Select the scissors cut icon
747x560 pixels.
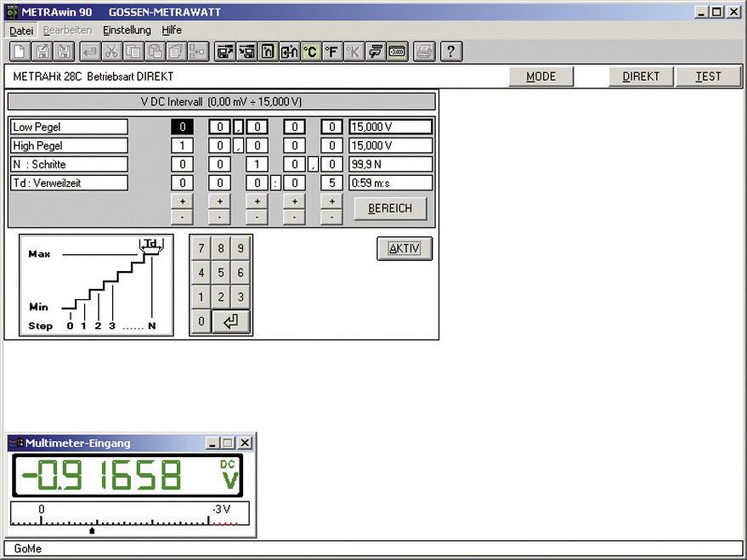point(112,52)
